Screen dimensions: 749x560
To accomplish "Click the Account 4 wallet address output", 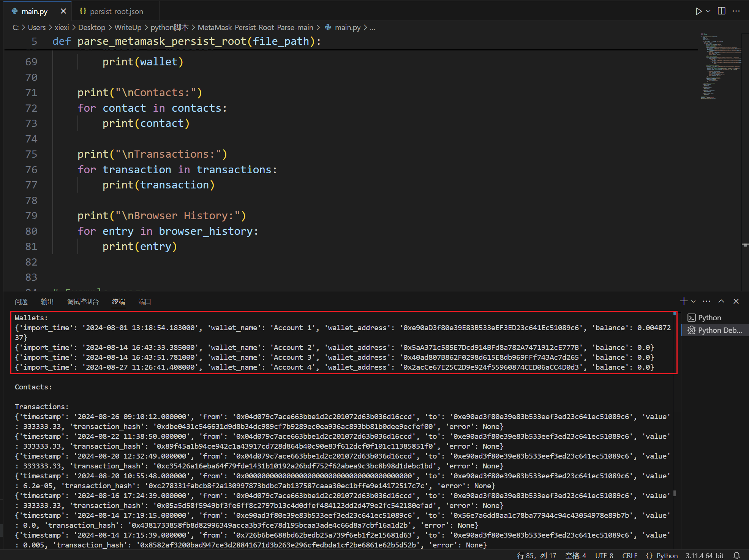I will (491, 367).
